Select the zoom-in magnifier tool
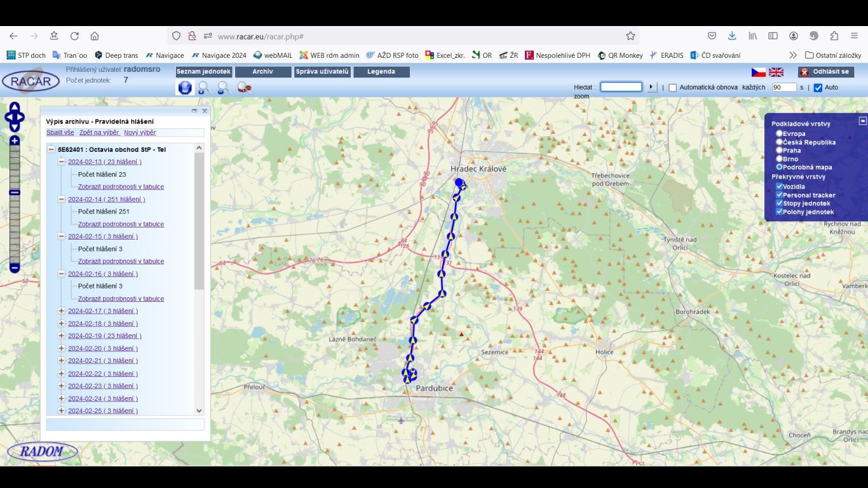Viewport: 868px width, 488px height. (x=204, y=88)
